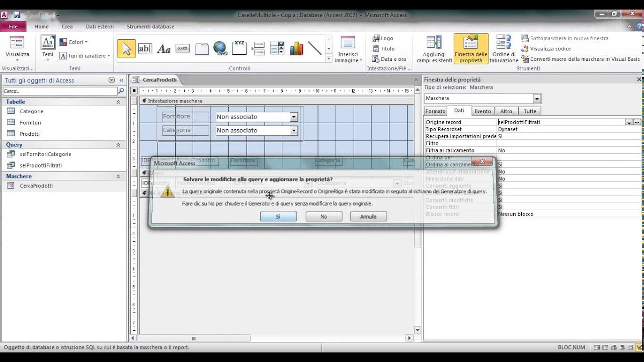Close the Microsoft Access dialog
Screen dimensions: 644x362
[x=482, y=161]
